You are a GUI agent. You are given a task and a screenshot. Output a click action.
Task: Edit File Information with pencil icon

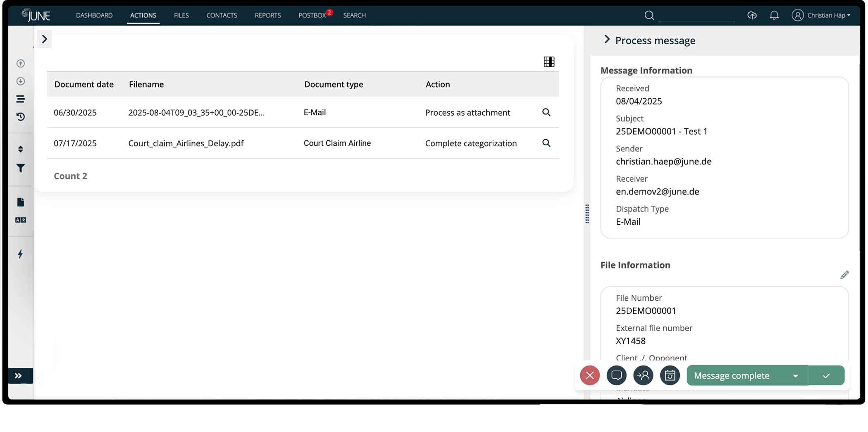[x=844, y=275]
